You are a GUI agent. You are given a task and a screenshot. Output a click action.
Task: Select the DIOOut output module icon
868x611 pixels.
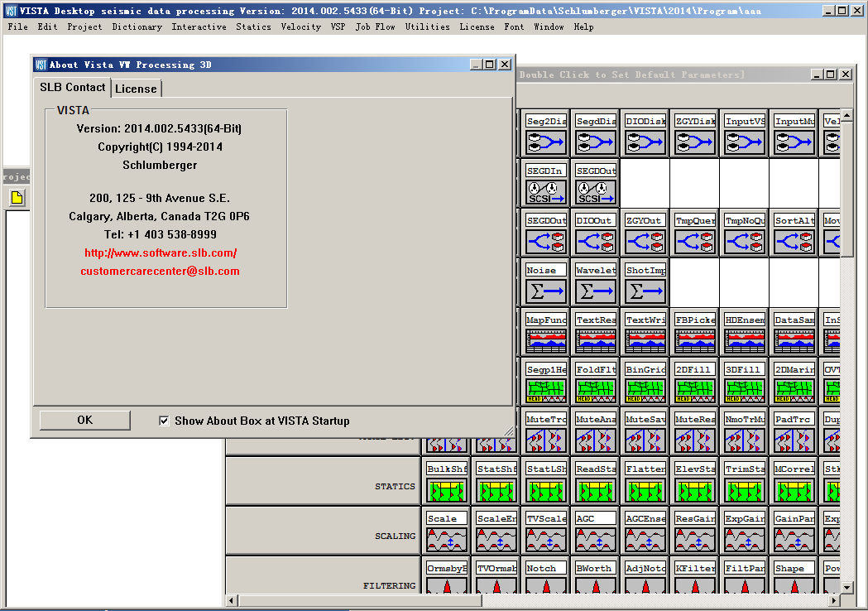pyautogui.click(x=596, y=242)
